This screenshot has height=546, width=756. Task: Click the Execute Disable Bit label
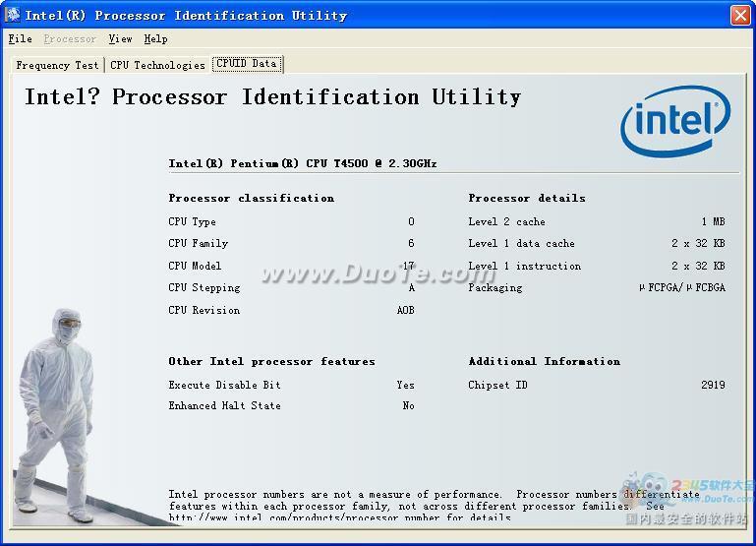pyautogui.click(x=225, y=385)
